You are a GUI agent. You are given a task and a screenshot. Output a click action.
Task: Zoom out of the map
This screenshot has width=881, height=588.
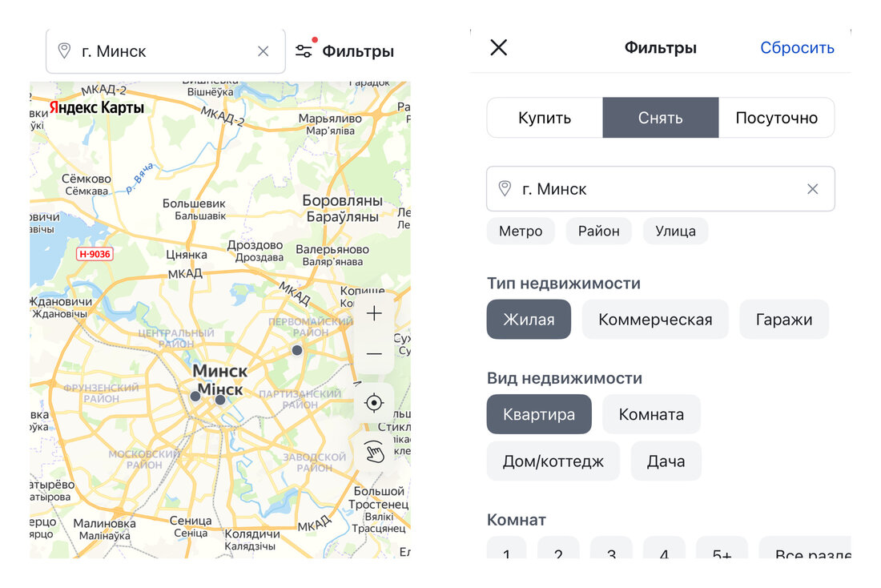(x=374, y=353)
